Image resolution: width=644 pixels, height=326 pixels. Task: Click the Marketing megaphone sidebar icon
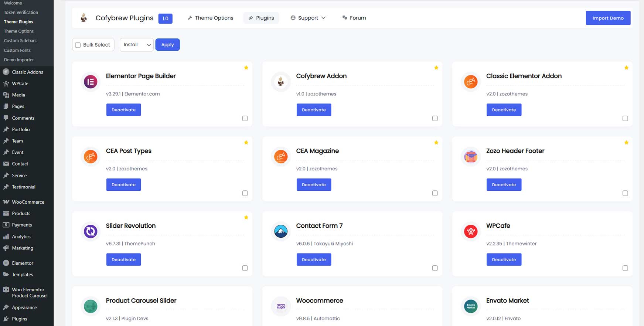(6, 248)
